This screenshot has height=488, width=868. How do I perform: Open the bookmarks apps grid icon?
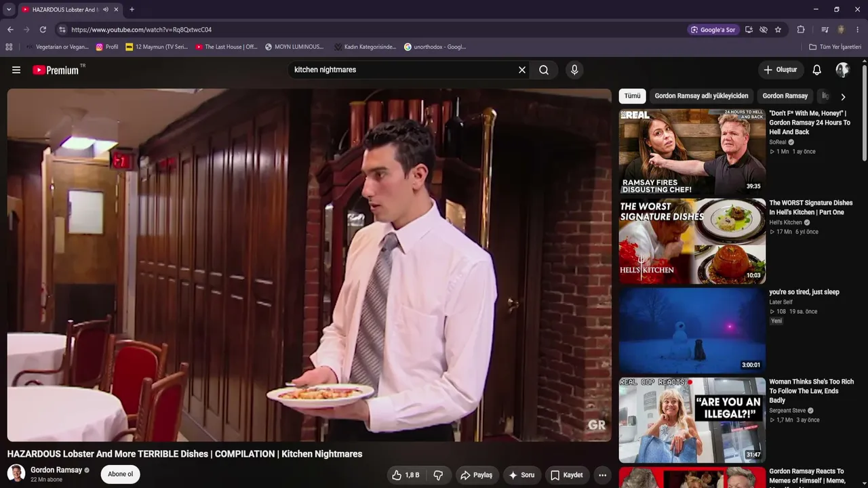[9, 47]
